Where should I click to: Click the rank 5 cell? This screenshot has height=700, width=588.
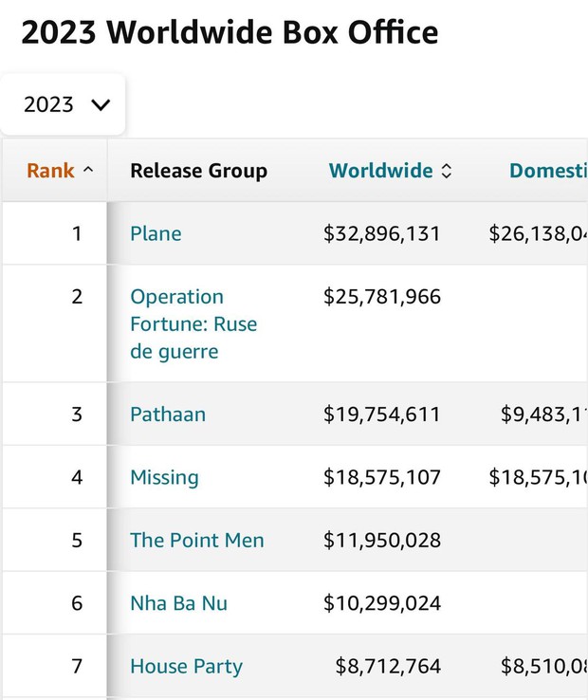coord(54,541)
